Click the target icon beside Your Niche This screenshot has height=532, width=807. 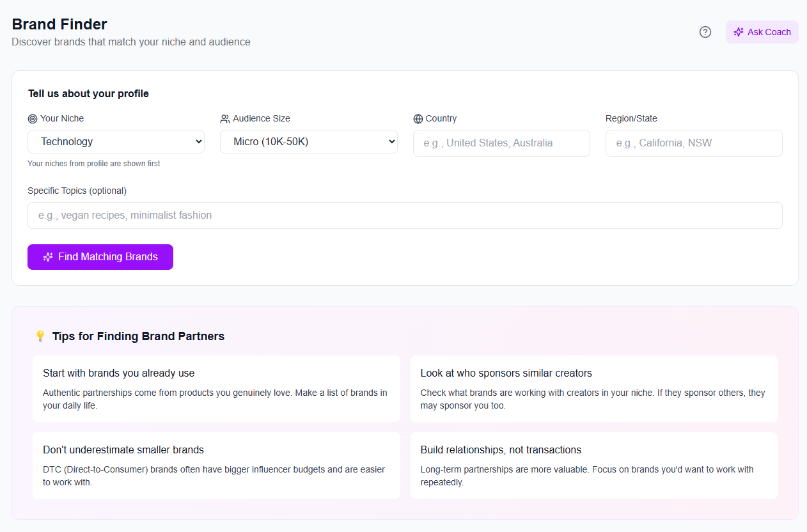[x=33, y=119]
